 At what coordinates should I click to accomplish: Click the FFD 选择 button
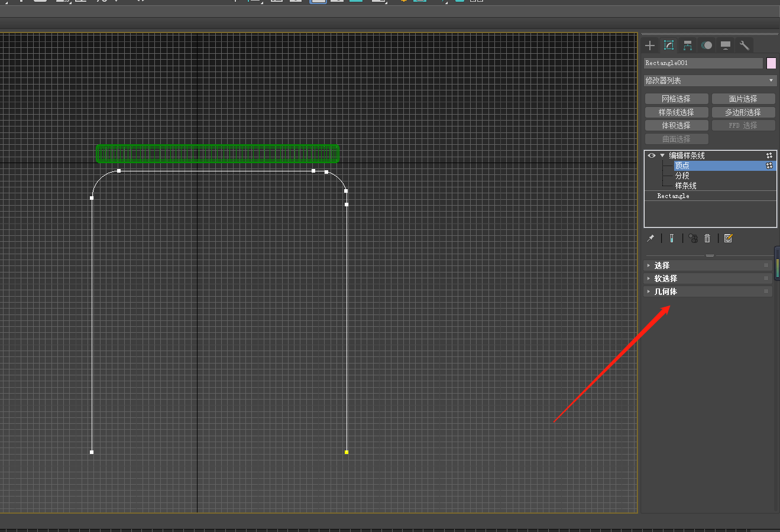(x=743, y=125)
